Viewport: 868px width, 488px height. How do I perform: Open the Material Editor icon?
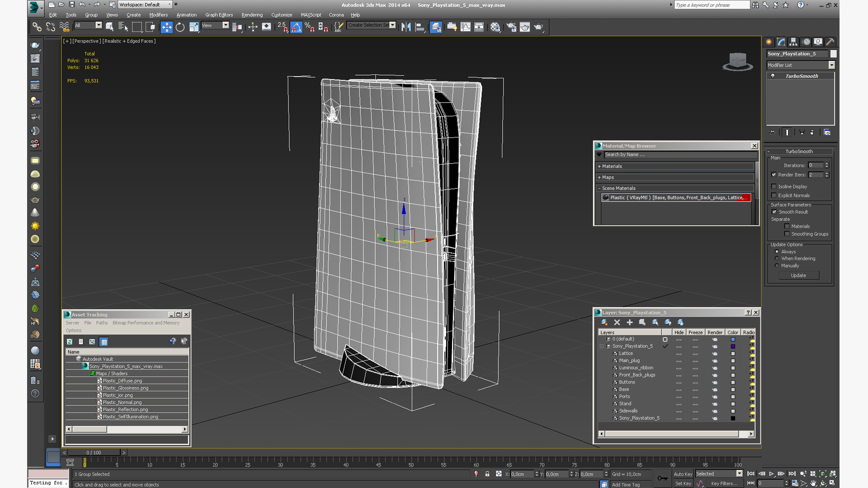click(495, 27)
